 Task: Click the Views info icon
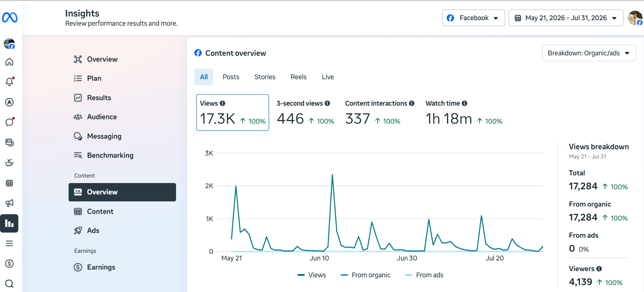tap(223, 103)
